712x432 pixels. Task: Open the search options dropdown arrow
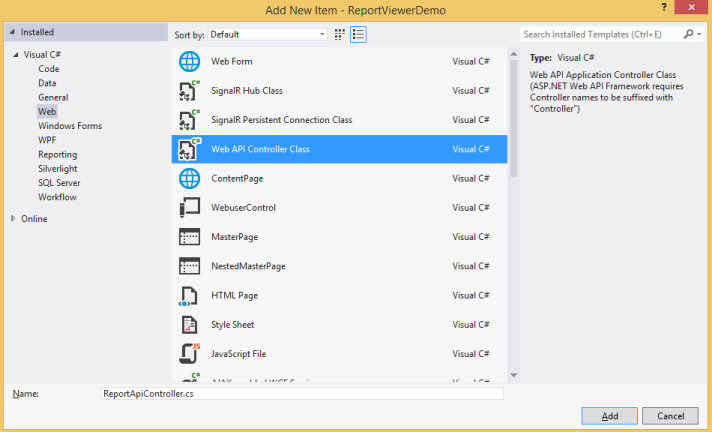point(699,35)
